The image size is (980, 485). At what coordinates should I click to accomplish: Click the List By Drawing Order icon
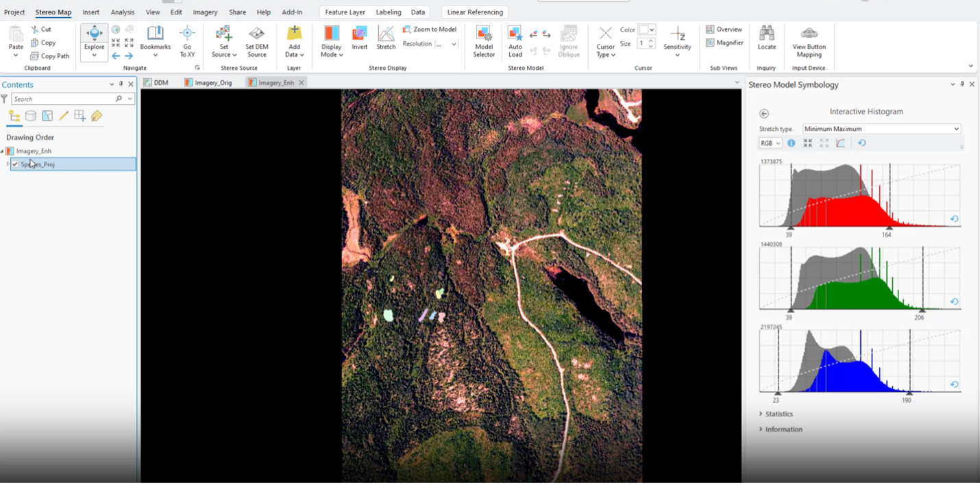[14, 116]
